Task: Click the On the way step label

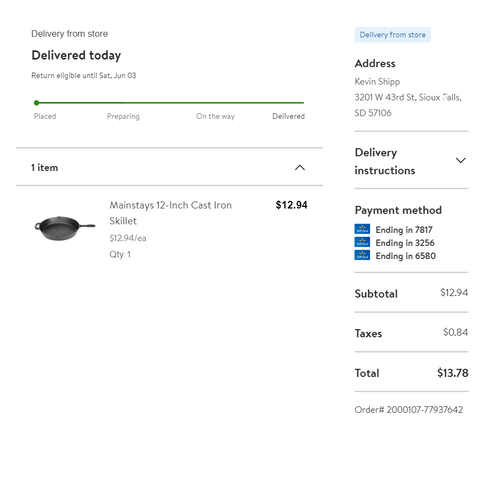Action: click(x=215, y=116)
